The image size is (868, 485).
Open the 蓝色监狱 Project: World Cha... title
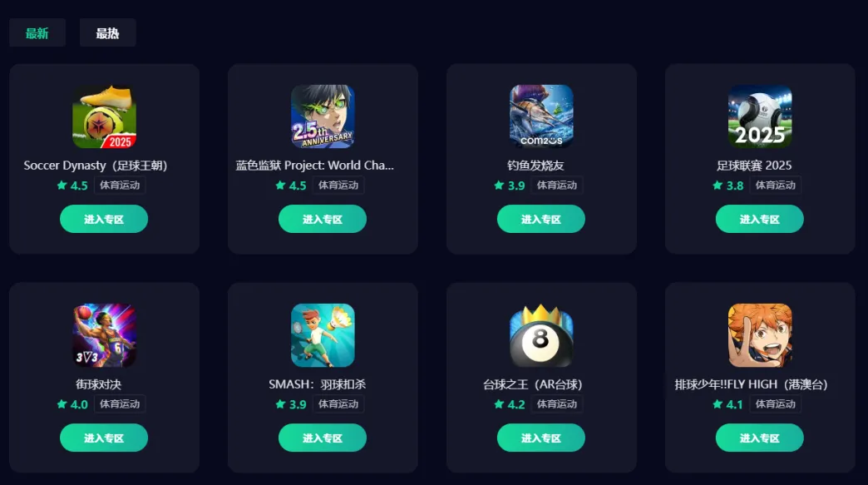[315, 165]
